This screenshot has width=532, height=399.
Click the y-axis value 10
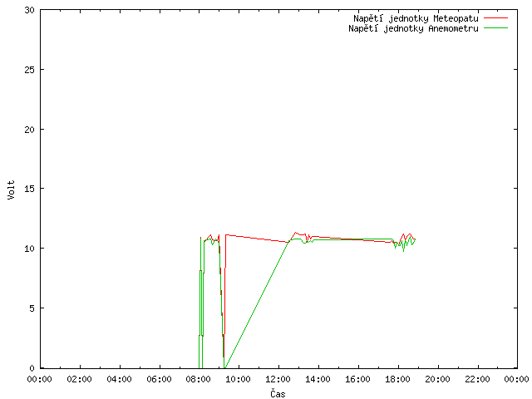(x=30, y=249)
